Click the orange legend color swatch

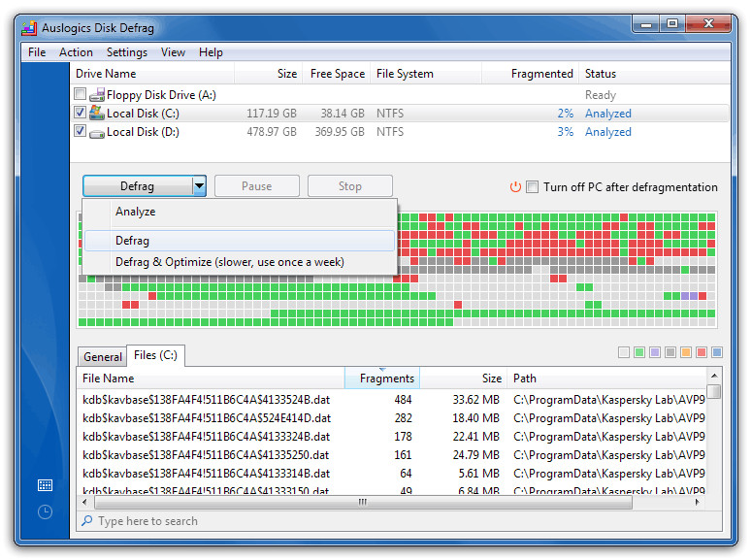tap(686, 352)
